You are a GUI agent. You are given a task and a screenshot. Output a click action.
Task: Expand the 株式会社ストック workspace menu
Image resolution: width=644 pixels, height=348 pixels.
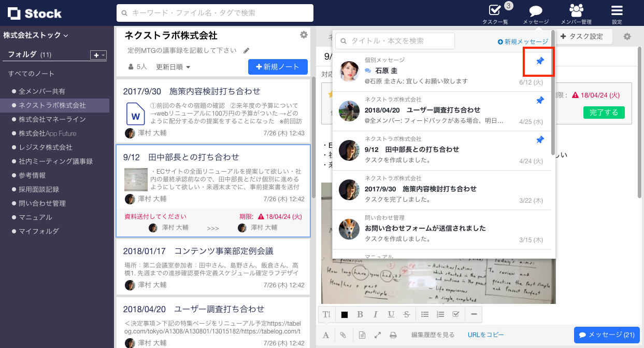pyautogui.click(x=35, y=35)
